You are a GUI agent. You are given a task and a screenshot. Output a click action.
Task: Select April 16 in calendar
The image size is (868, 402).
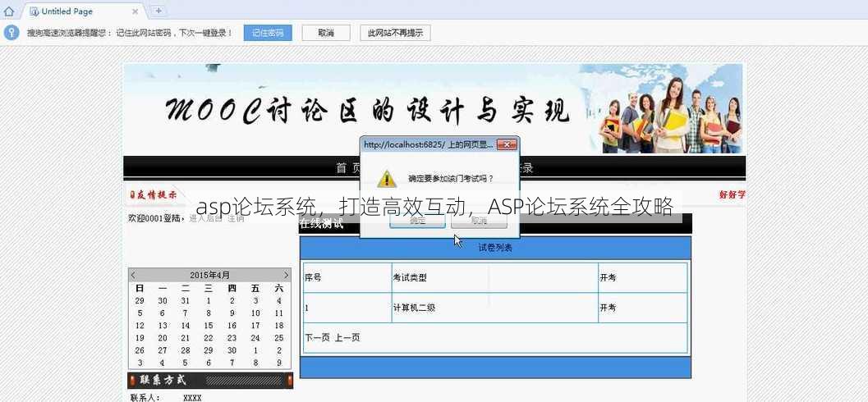(x=232, y=326)
